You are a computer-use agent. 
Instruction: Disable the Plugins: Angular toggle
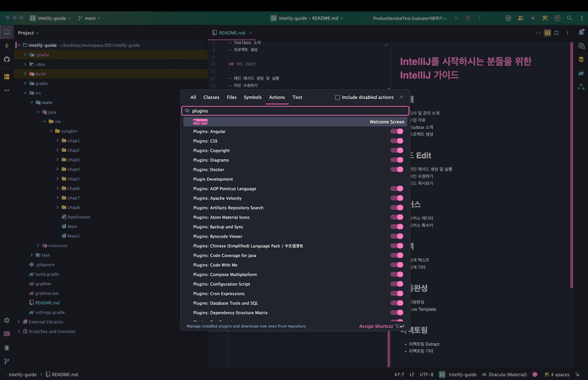click(x=397, y=132)
